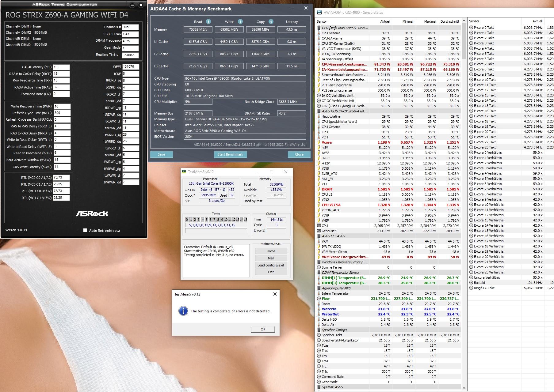This screenshot has height=392, width=554.
Task: Click the info icon beside Write in AIDA64
Action: (240, 21)
